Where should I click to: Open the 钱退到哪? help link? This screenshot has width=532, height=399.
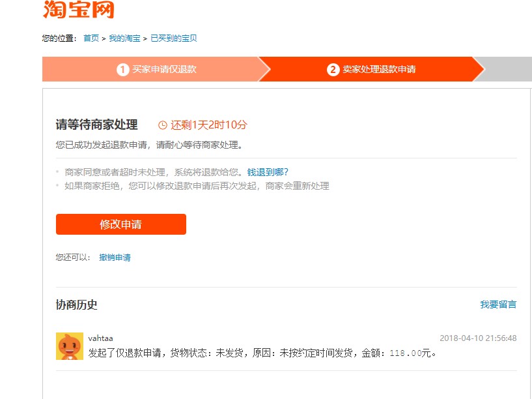tap(268, 172)
